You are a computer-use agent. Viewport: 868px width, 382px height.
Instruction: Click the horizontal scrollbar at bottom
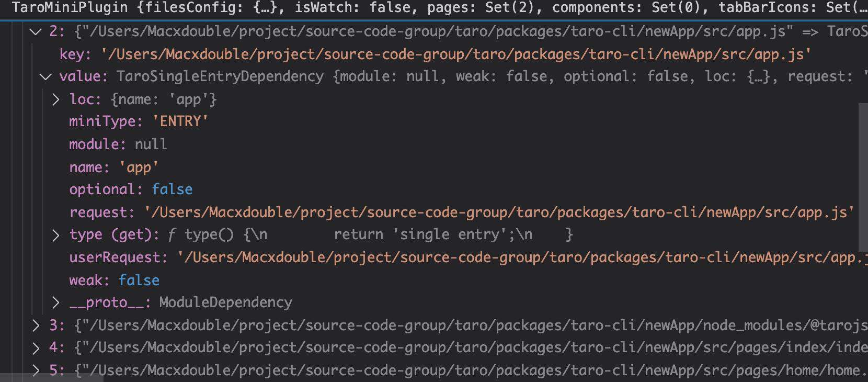[51, 378]
